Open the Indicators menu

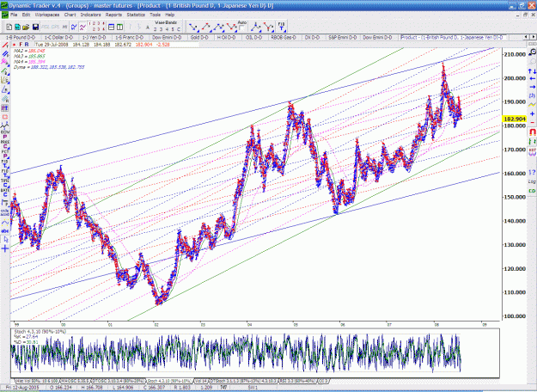(91, 15)
